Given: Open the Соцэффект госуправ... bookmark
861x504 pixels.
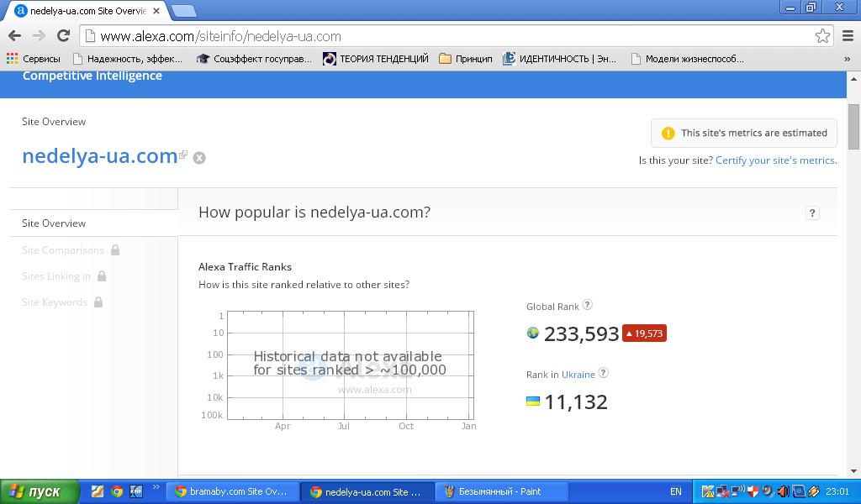Looking at the screenshot, I should [254, 59].
